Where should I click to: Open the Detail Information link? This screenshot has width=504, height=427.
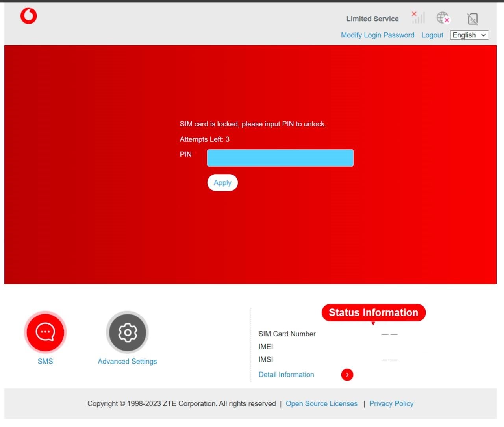pyautogui.click(x=286, y=375)
